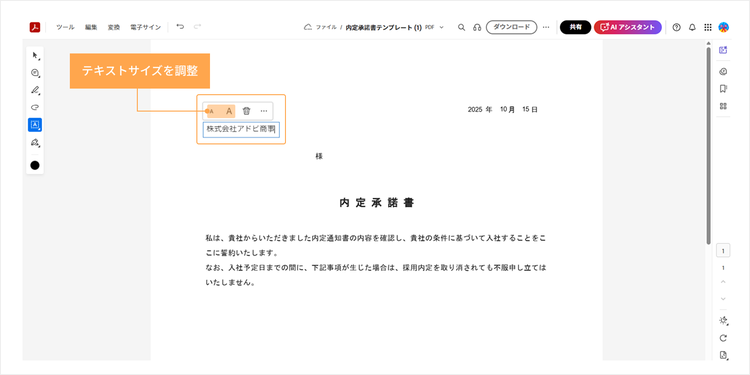Screen dimensions: 750x375
Task: Decrease text size with small A
Action: [x=212, y=111]
